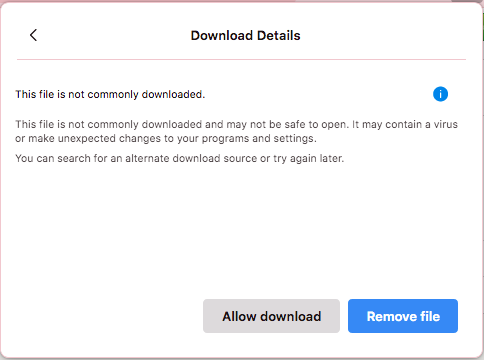Click the virus warning description paragraph
The height and width of the screenshot is (360, 484).
(236, 131)
